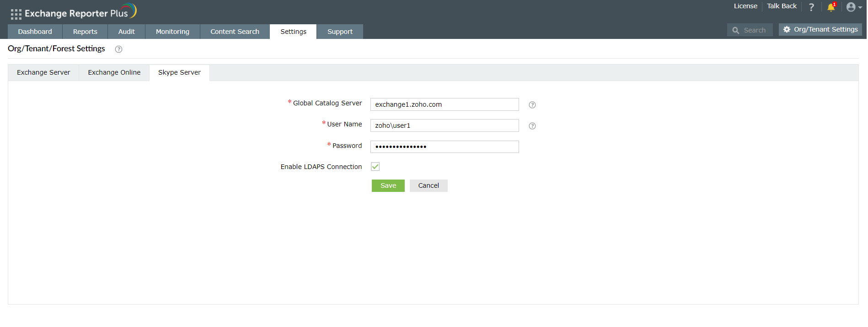Focus the User Name input field

[x=445, y=125]
